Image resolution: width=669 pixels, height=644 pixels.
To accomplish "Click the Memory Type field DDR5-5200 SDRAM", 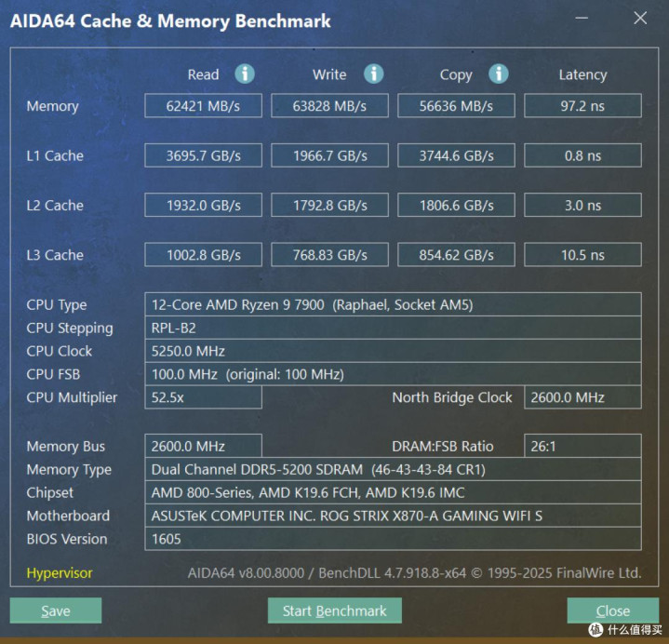I will (393, 469).
